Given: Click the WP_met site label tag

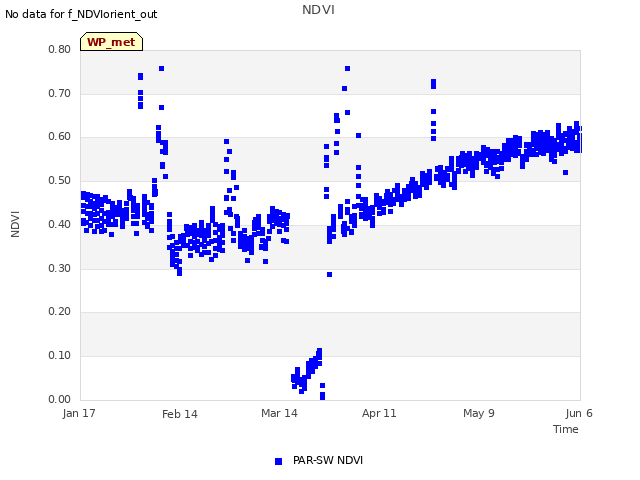Looking at the screenshot, I should point(111,42).
